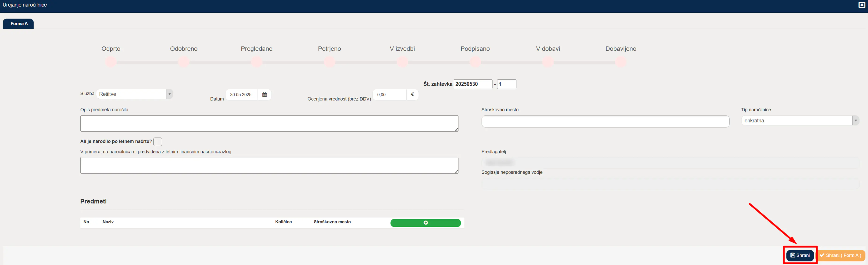The height and width of the screenshot is (265, 868).
Task: Click the euro currency symbol button
Action: tap(412, 94)
